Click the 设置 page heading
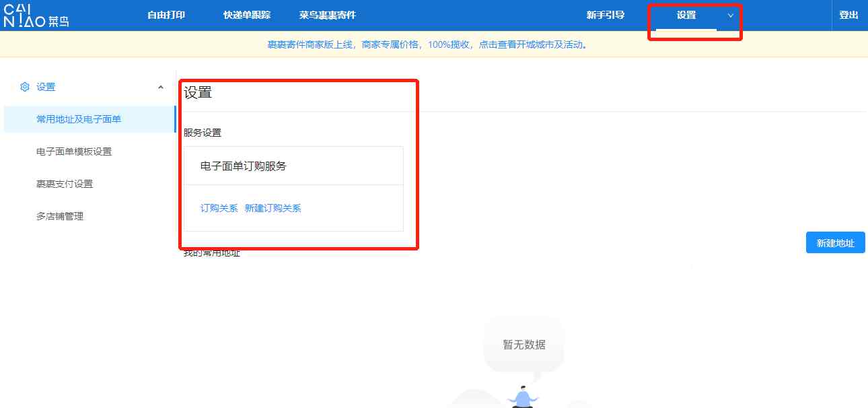868x408 pixels. tap(198, 93)
